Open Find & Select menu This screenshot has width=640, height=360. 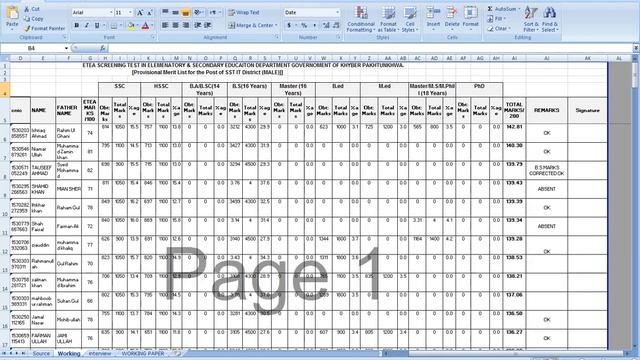[x=550, y=19]
